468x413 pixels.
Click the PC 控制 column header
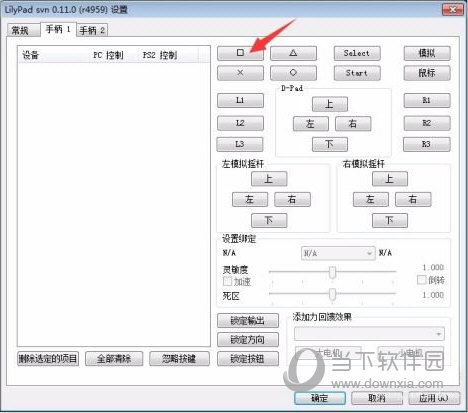click(x=113, y=55)
